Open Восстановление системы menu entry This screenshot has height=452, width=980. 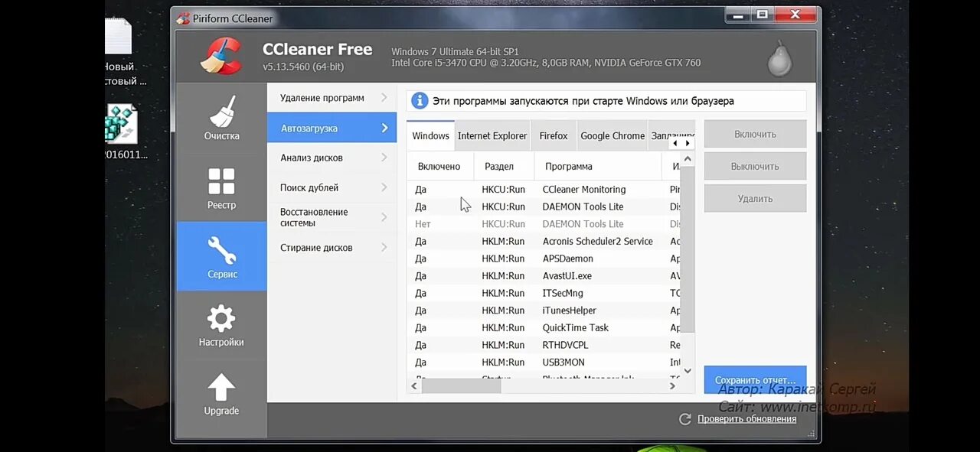click(332, 217)
